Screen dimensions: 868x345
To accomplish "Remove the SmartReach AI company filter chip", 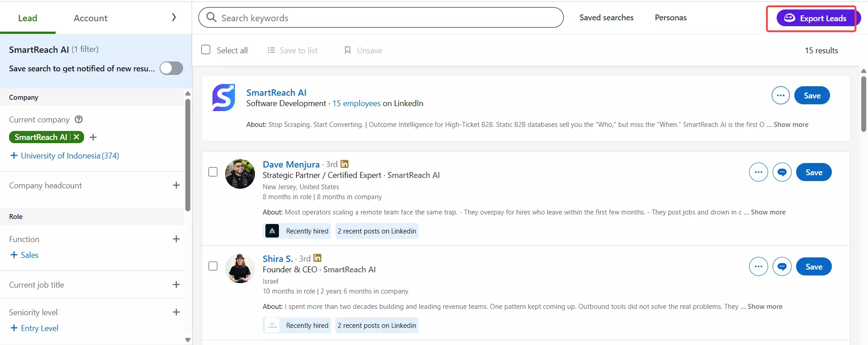I will pos(76,137).
